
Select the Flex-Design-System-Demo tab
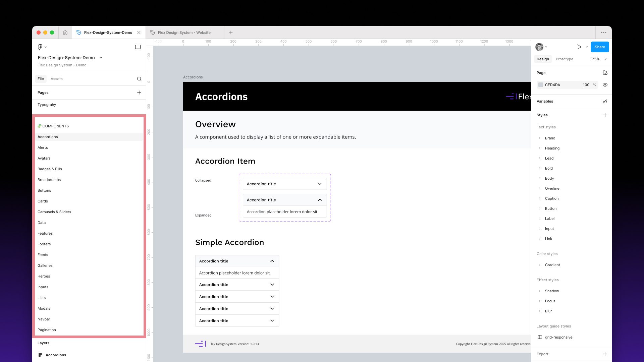click(108, 33)
